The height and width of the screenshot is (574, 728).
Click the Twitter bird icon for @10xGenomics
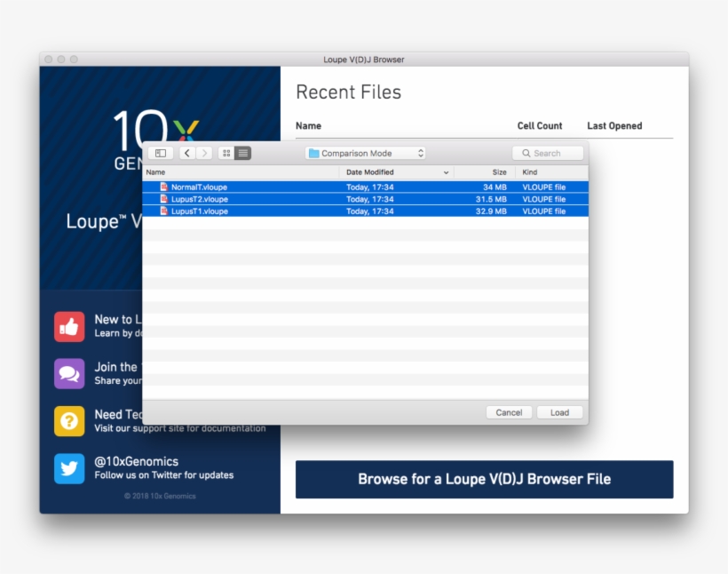69,468
